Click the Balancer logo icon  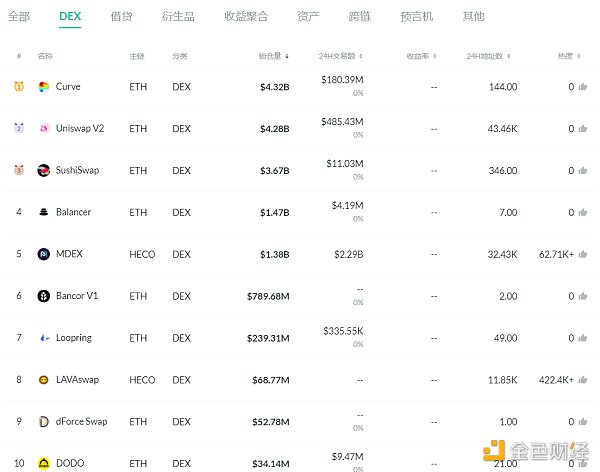tap(44, 212)
